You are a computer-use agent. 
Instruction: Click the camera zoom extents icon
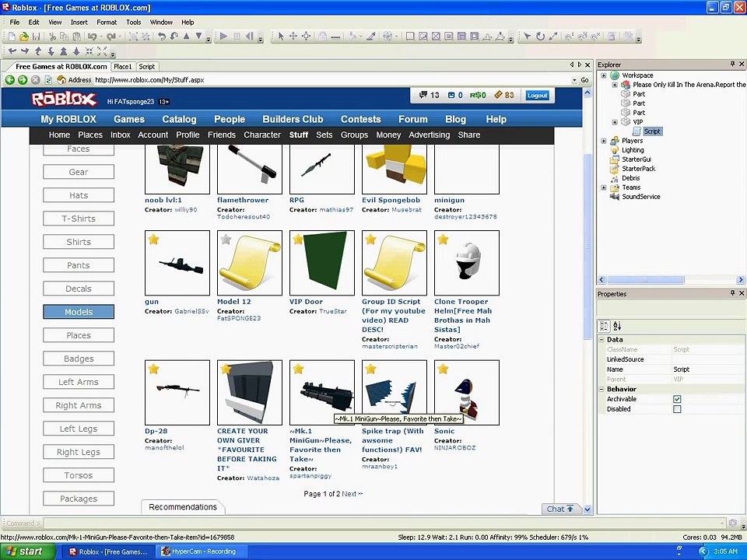[102, 51]
